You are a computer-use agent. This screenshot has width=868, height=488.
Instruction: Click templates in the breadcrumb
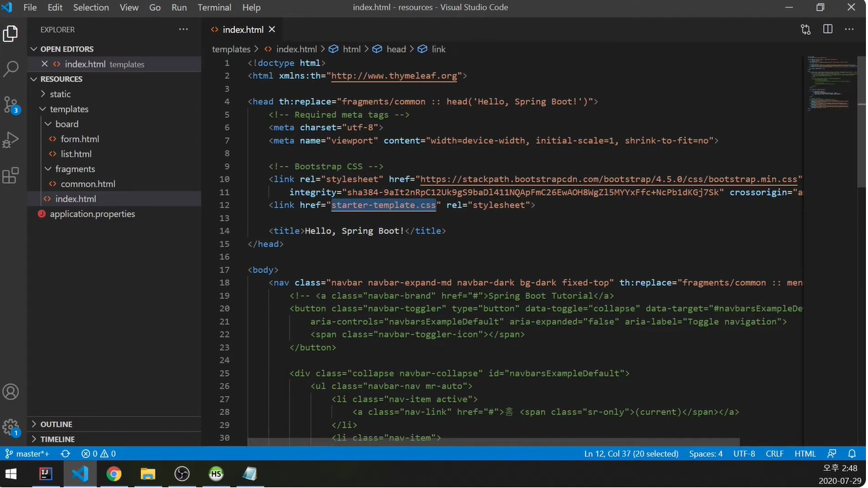(231, 49)
